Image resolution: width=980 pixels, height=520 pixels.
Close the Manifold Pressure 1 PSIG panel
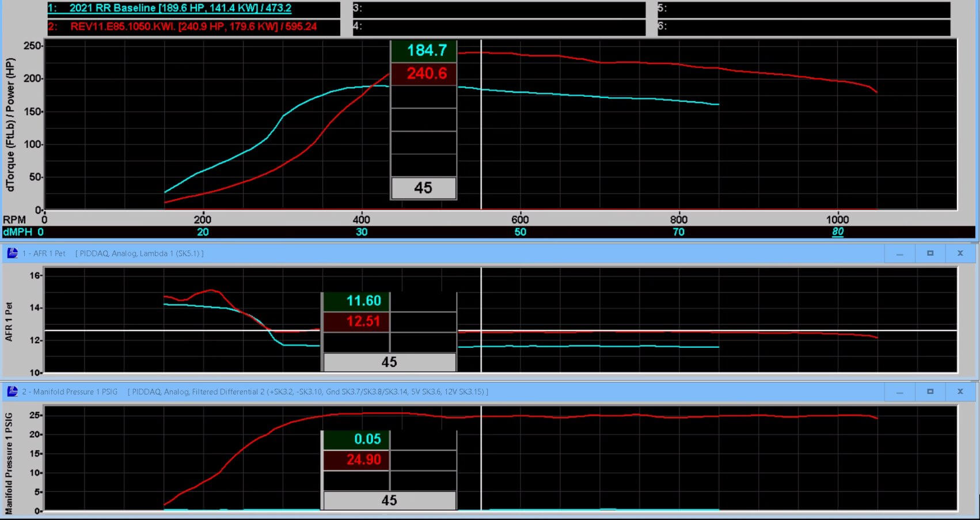tap(960, 392)
